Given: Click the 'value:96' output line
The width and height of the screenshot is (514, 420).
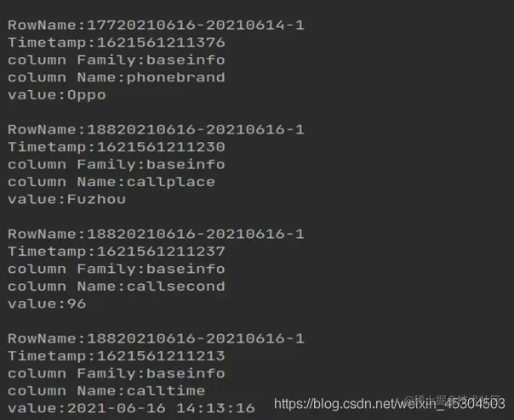Looking at the screenshot, I should [47, 304].
